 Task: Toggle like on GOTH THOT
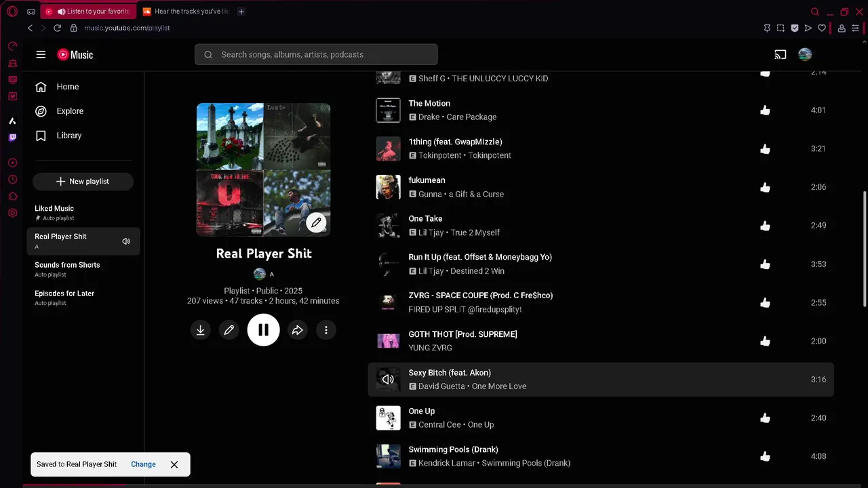point(765,341)
